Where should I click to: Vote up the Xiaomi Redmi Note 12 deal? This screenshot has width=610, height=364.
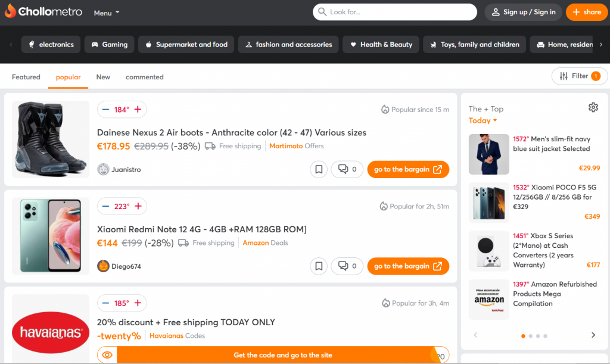pos(138,207)
